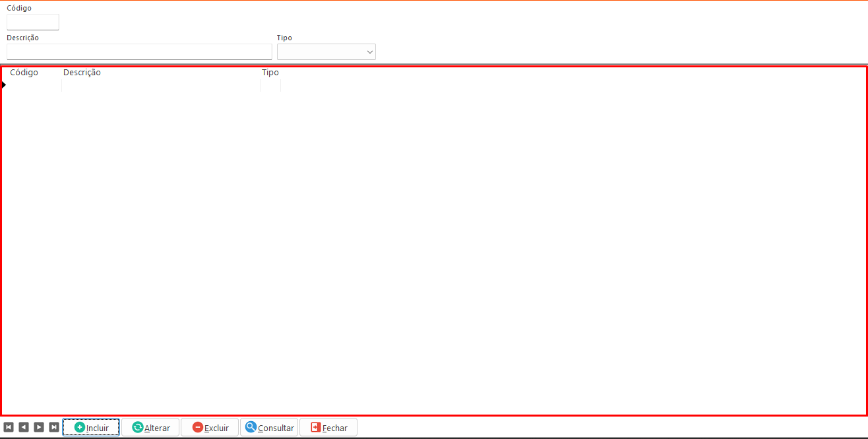Click the red minus Excluir icon

coord(198,427)
